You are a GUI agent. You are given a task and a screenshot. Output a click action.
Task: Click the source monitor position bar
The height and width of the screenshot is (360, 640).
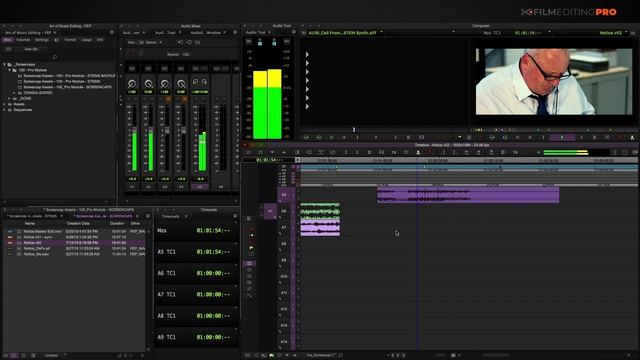384,130
